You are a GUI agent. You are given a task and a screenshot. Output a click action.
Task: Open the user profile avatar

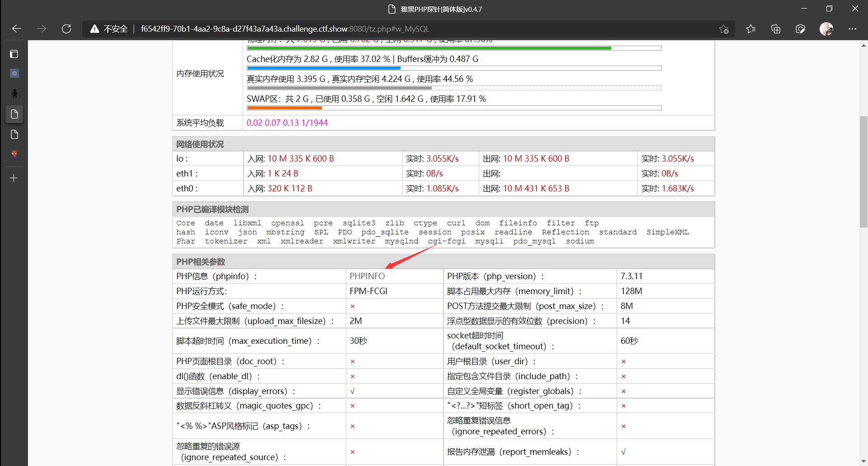tap(826, 29)
